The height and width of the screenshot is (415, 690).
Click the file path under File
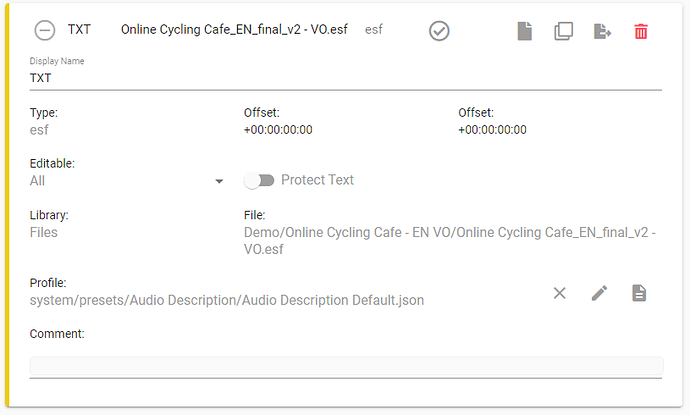click(x=450, y=241)
